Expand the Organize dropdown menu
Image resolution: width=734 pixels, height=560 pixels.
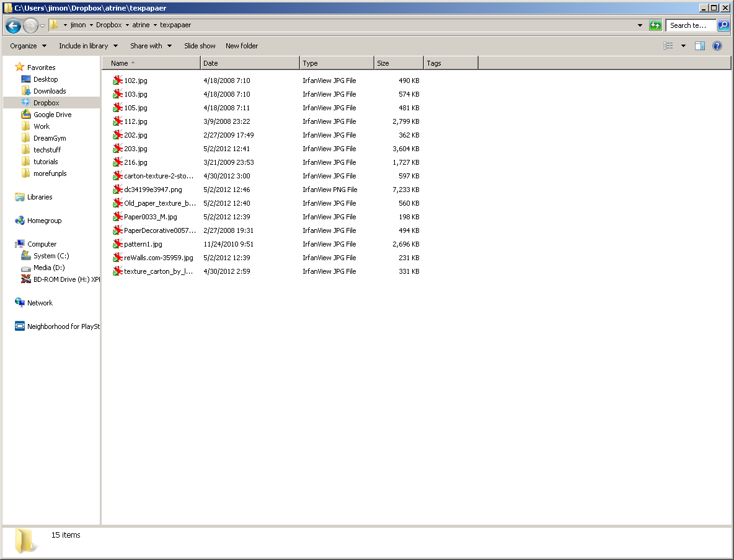(x=28, y=46)
